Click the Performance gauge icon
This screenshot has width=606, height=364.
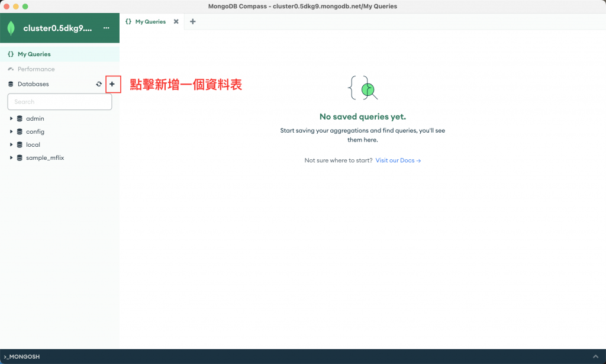coord(11,69)
